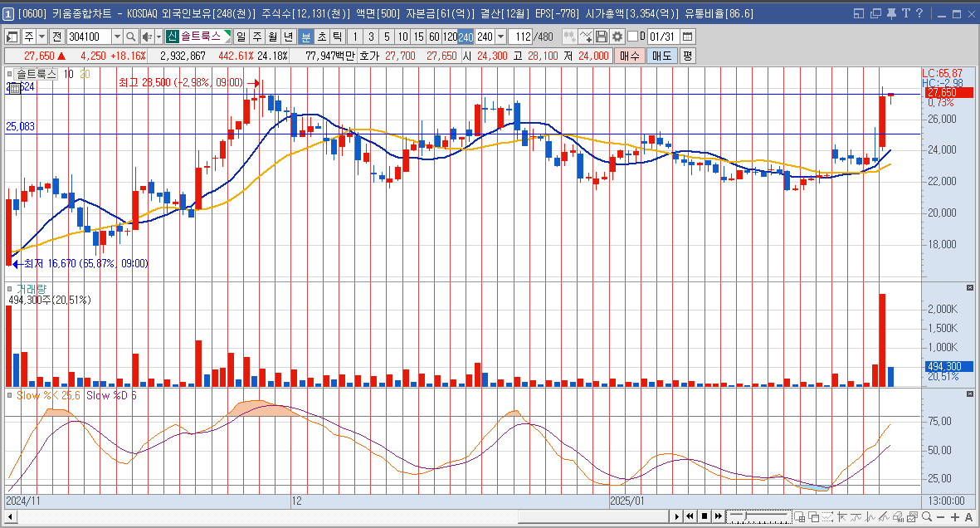Select the 일 daily chart toggle

point(241,37)
